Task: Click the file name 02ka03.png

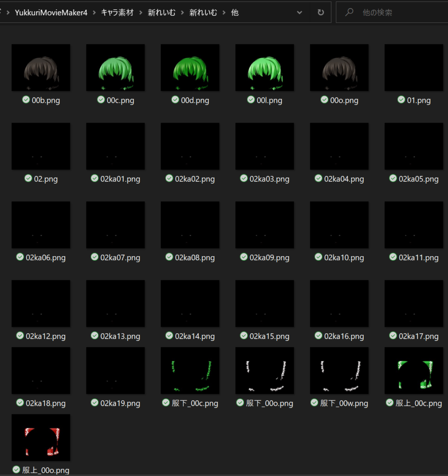Action: 269,179
